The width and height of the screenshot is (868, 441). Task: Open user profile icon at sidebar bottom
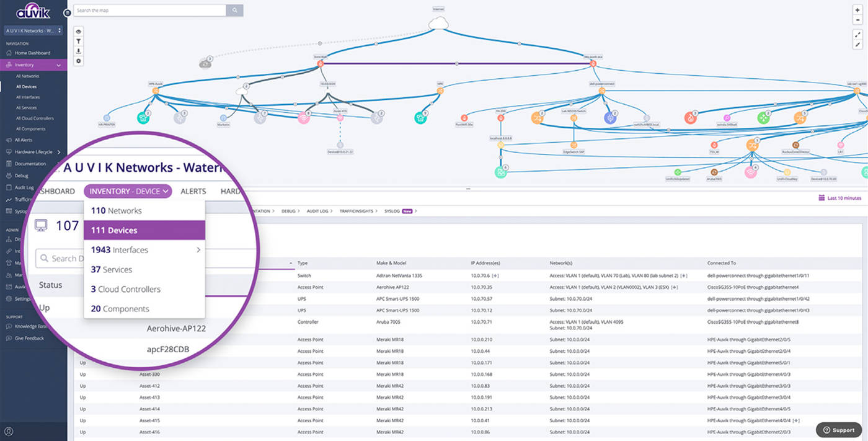[x=9, y=431]
